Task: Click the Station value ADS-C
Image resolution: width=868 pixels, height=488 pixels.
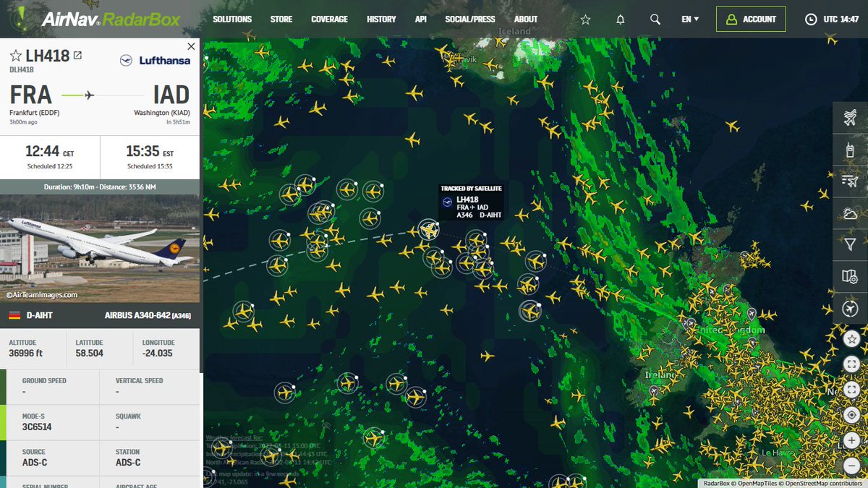Action: tap(128, 463)
